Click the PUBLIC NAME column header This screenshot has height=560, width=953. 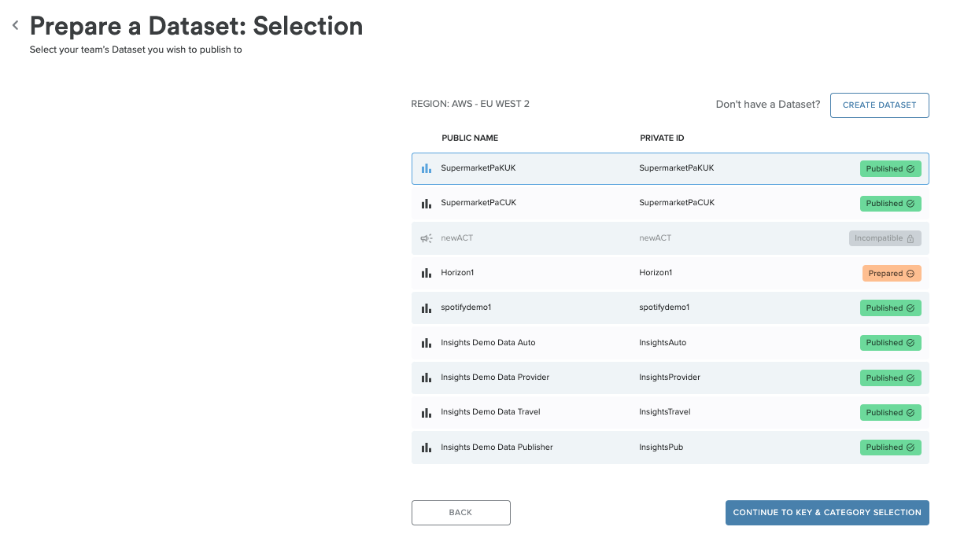pos(471,138)
